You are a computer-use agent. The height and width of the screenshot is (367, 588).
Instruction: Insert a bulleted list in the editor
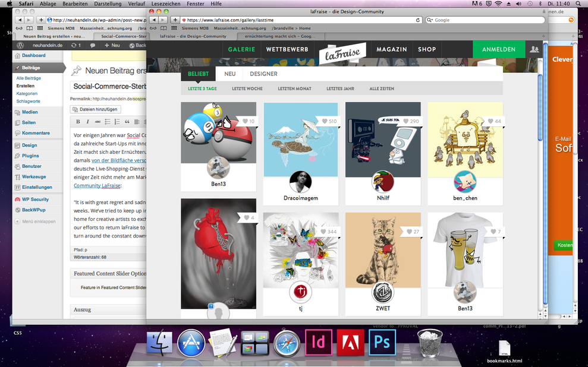click(107, 121)
